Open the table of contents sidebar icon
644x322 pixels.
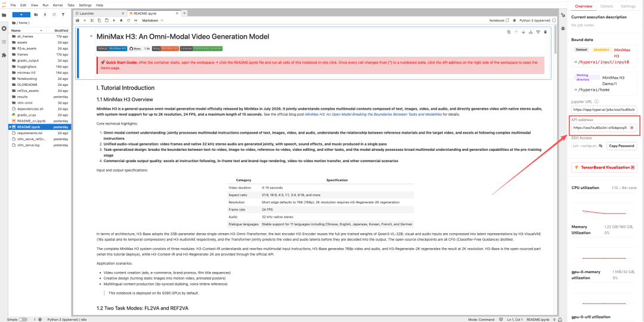coord(4,42)
